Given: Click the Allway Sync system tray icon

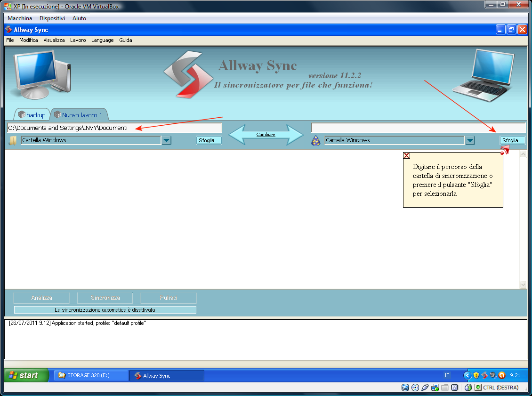Looking at the screenshot, I should (485, 375).
